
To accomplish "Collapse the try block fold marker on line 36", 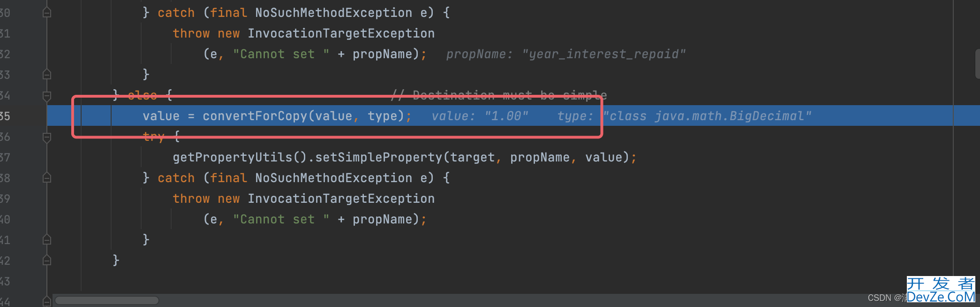I will 47,137.
